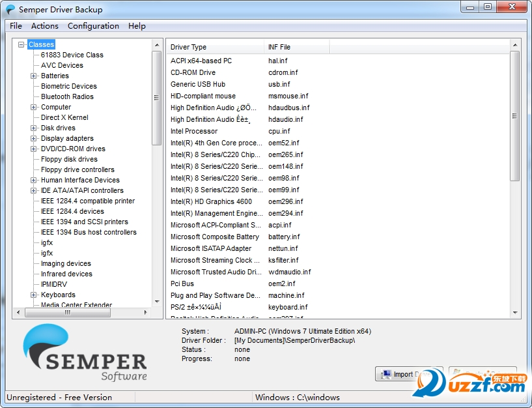Expand the Disk drives node

coord(33,128)
